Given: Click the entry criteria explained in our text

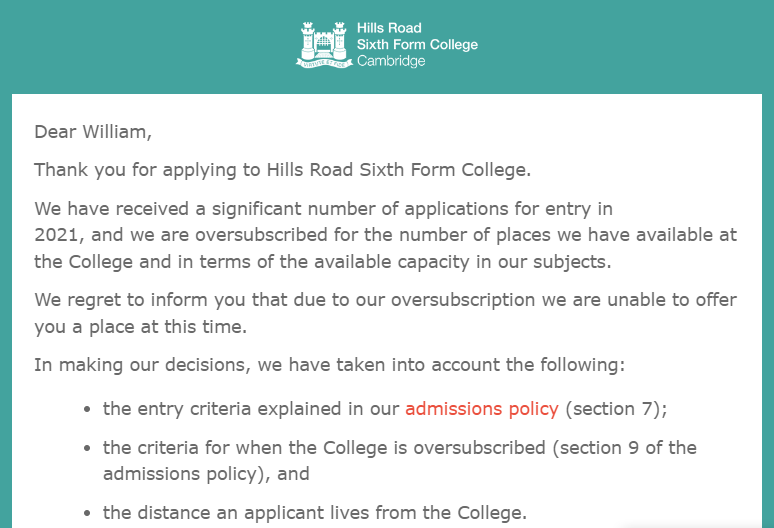Looking at the screenshot, I should pos(250,409).
